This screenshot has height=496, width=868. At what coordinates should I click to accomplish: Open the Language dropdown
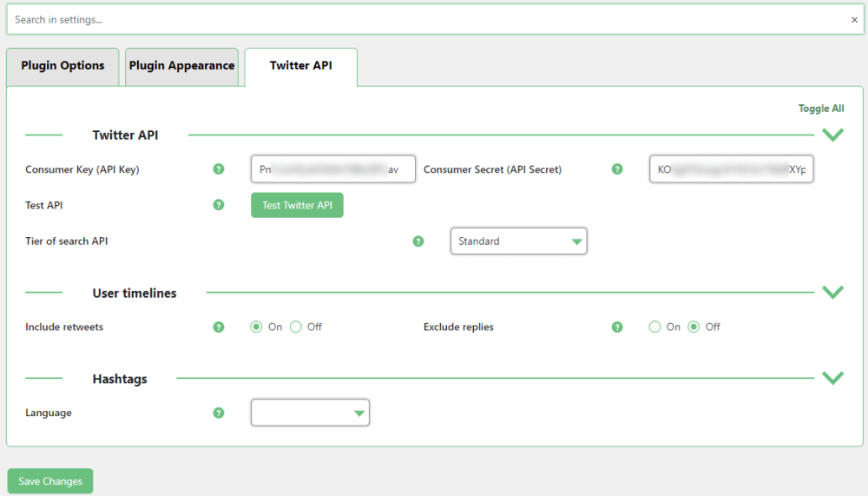coord(310,413)
